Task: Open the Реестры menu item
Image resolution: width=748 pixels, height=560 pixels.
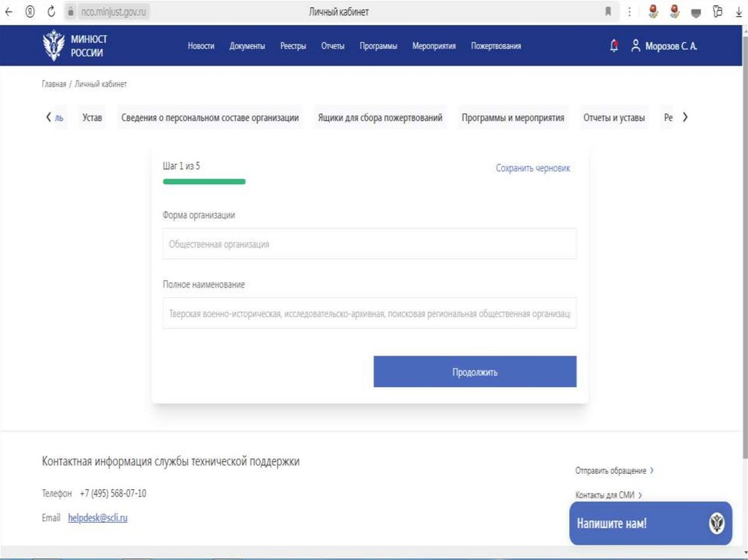Action: 293,46
